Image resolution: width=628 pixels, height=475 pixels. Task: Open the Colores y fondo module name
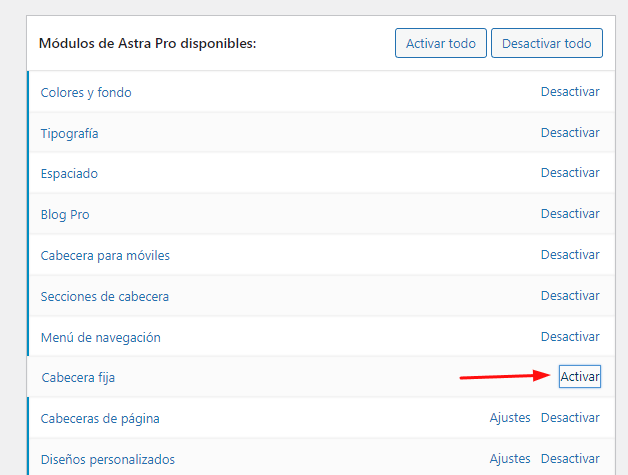[x=86, y=93]
